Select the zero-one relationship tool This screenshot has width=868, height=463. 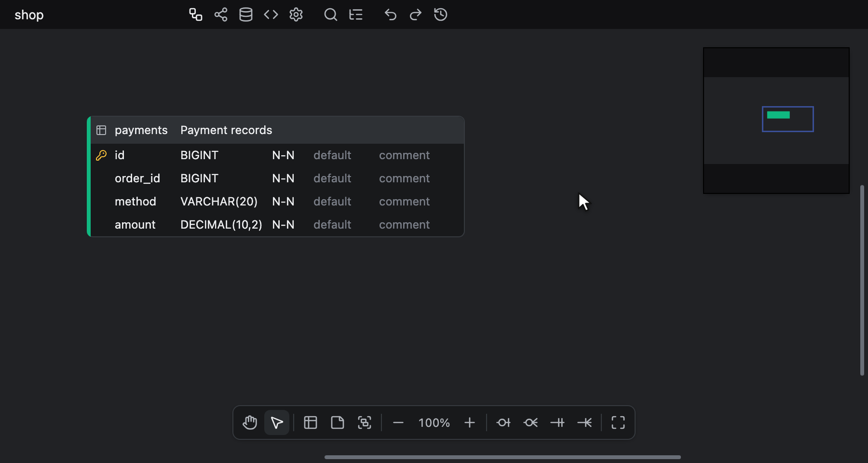pos(503,422)
